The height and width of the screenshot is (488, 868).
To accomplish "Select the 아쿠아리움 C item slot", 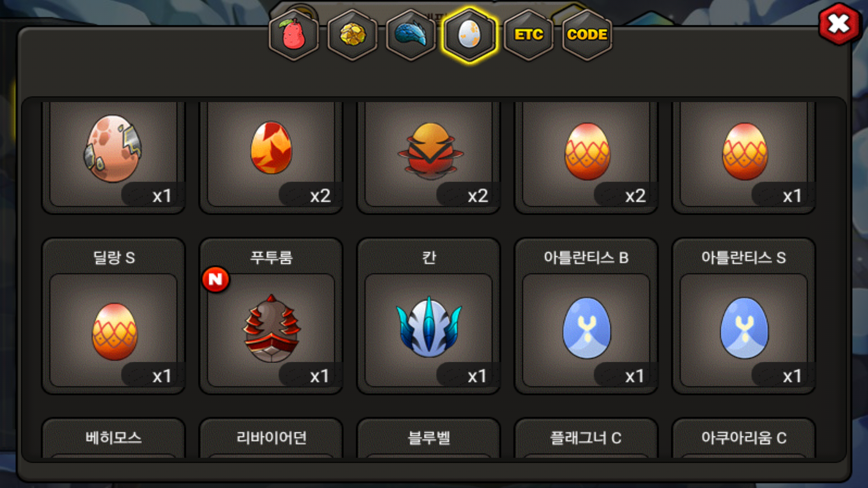I will 744,438.
